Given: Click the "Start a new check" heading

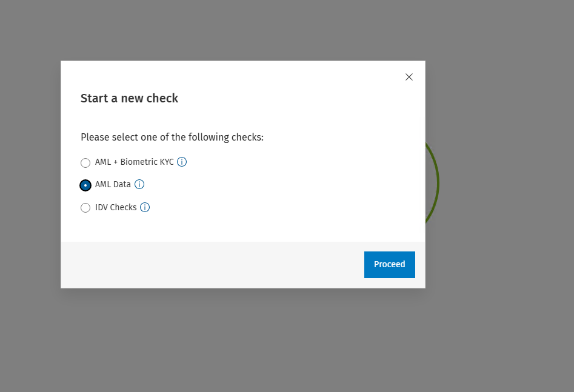Looking at the screenshot, I should point(129,98).
